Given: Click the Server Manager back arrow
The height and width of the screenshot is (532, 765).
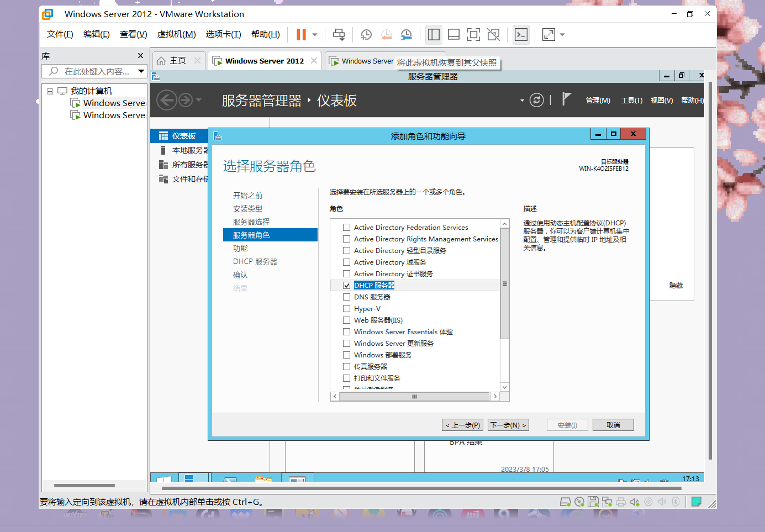Looking at the screenshot, I should 167,100.
